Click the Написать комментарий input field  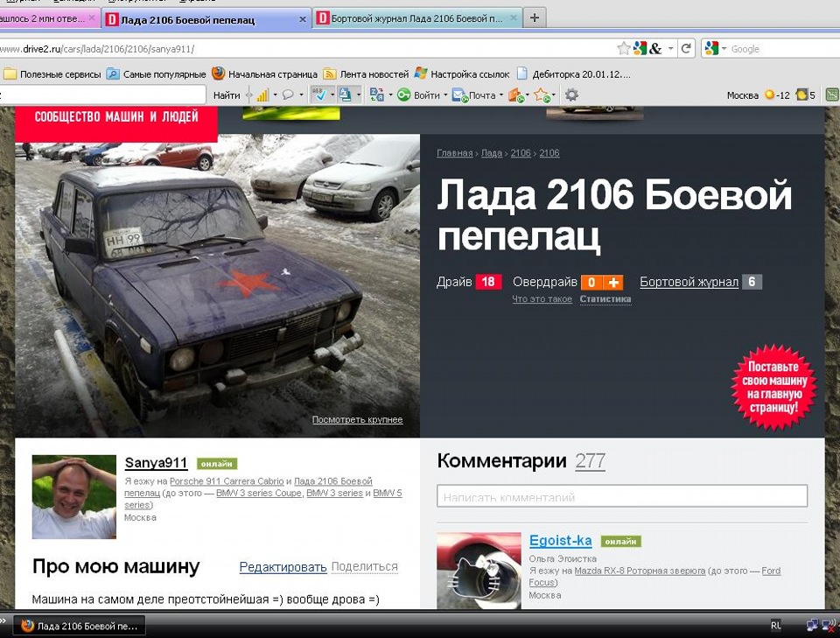coord(621,495)
